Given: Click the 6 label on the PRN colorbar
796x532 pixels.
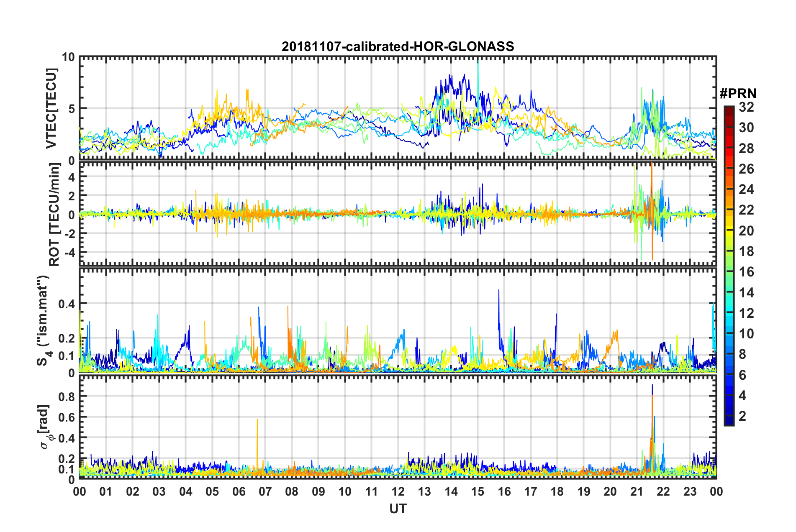Looking at the screenshot, I should click(x=742, y=375).
